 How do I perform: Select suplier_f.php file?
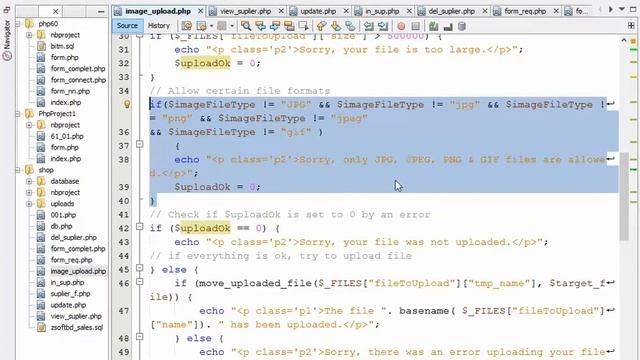coord(70,294)
